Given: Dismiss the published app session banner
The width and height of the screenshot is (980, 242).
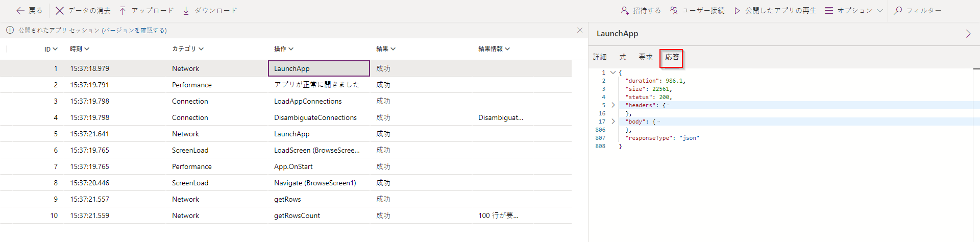Looking at the screenshot, I should pos(580,30).
